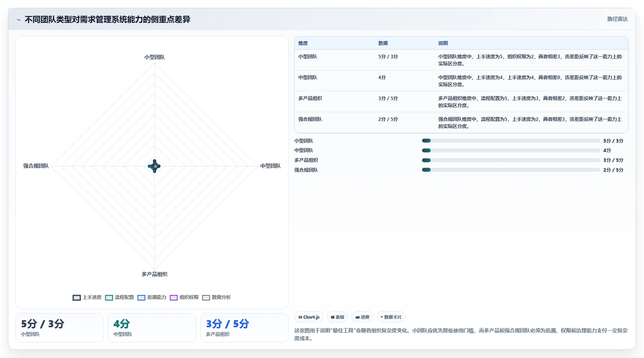
Task: Click the table description starting 小型团队维度中
Action: [530, 60]
